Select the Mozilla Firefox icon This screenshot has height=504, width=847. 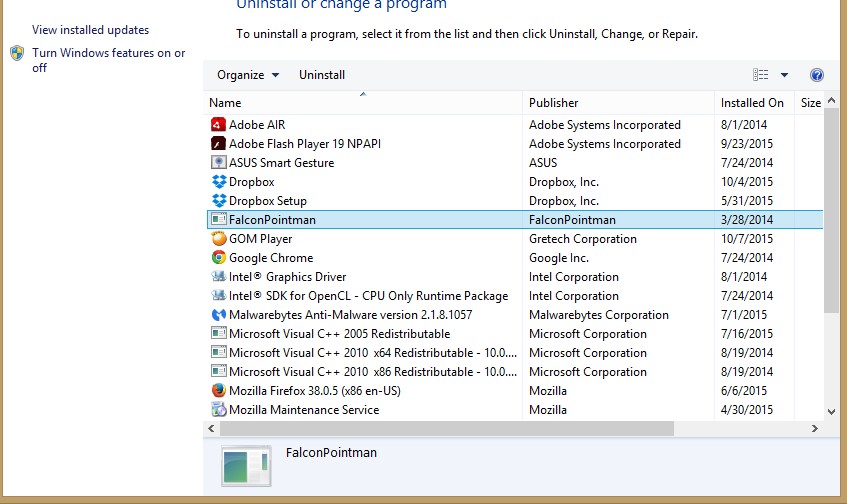(x=219, y=391)
